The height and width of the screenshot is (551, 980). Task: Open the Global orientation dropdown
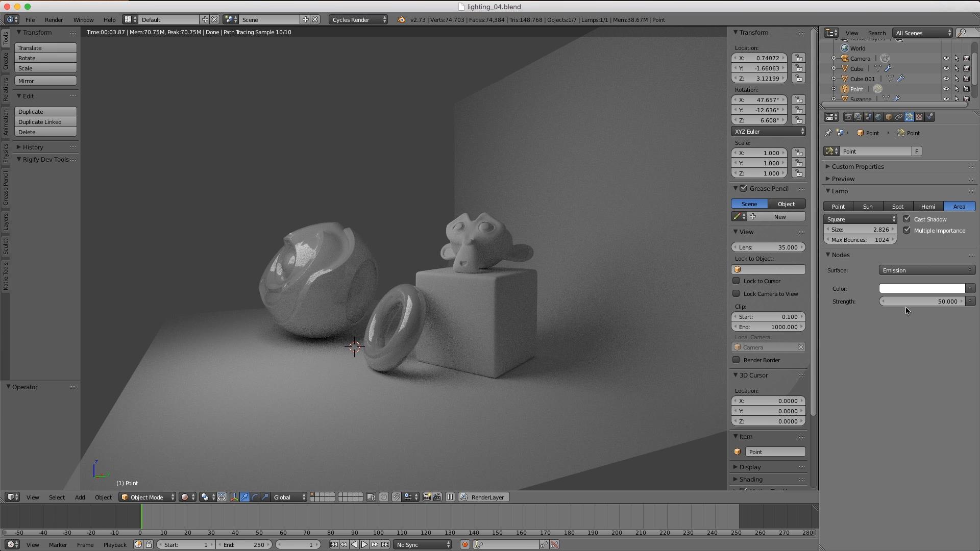pyautogui.click(x=289, y=497)
